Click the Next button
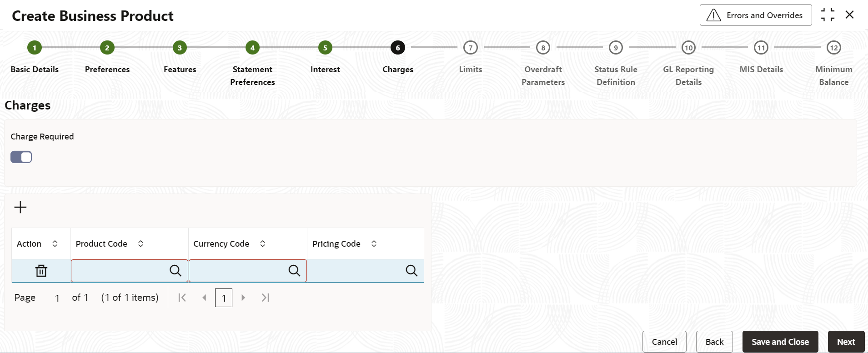Image resolution: width=868 pixels, height=353 pixels. tap(846, 342)
